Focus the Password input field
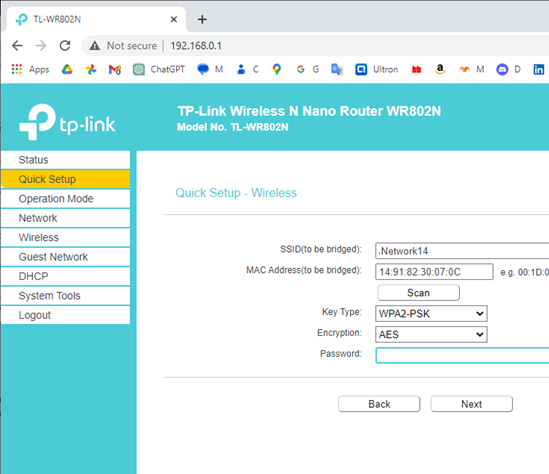Viewport: 549px width, 474px height. click(x=462, y=355)
